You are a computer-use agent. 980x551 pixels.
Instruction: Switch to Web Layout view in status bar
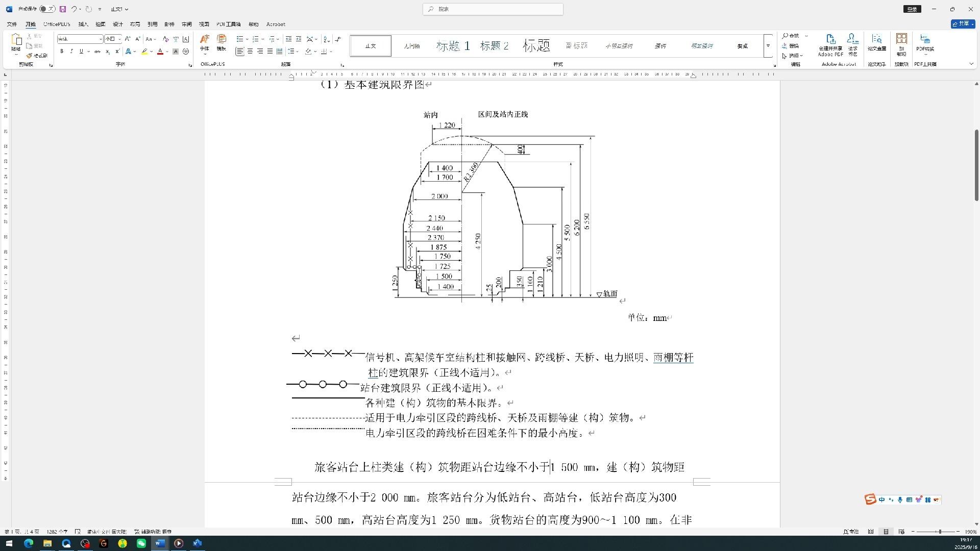click(901, 532)
